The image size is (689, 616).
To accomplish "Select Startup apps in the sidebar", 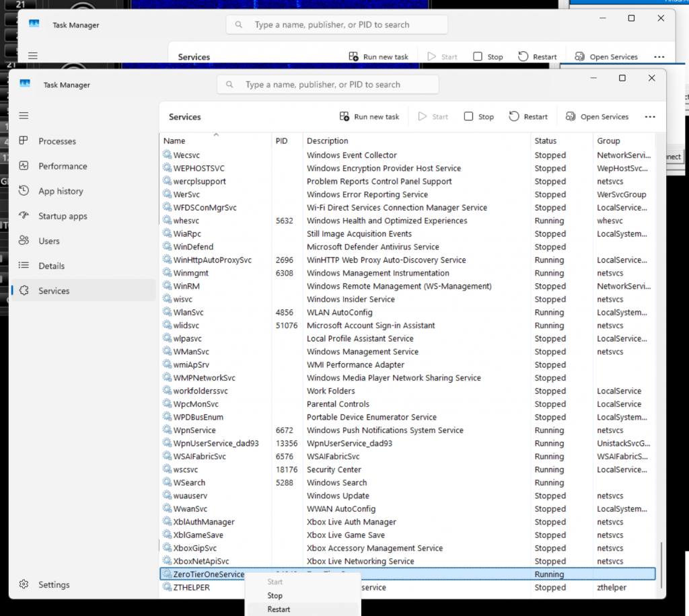I will (x=62, y=216).
